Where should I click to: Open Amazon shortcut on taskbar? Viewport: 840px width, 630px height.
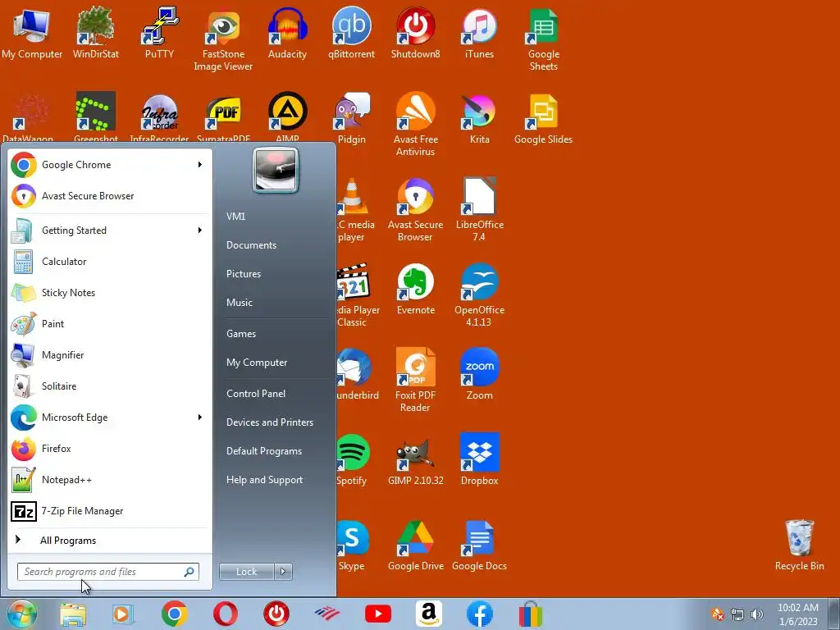pos(428,614)
